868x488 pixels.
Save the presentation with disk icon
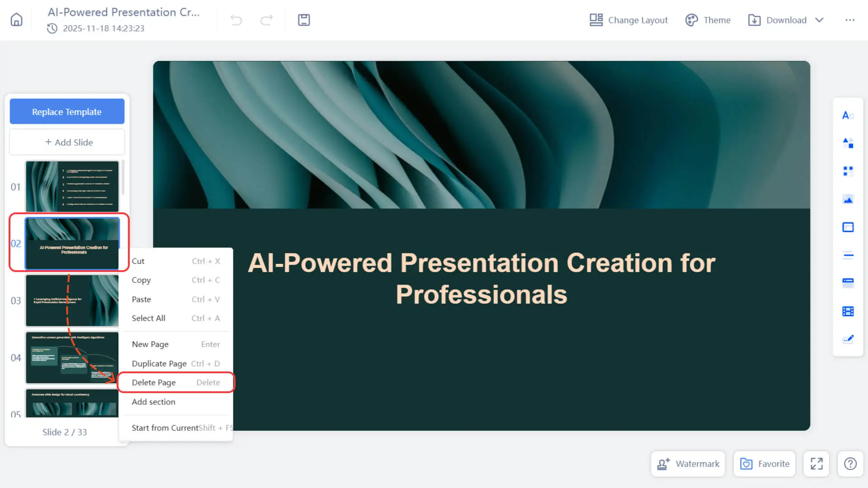click(304, 20)
